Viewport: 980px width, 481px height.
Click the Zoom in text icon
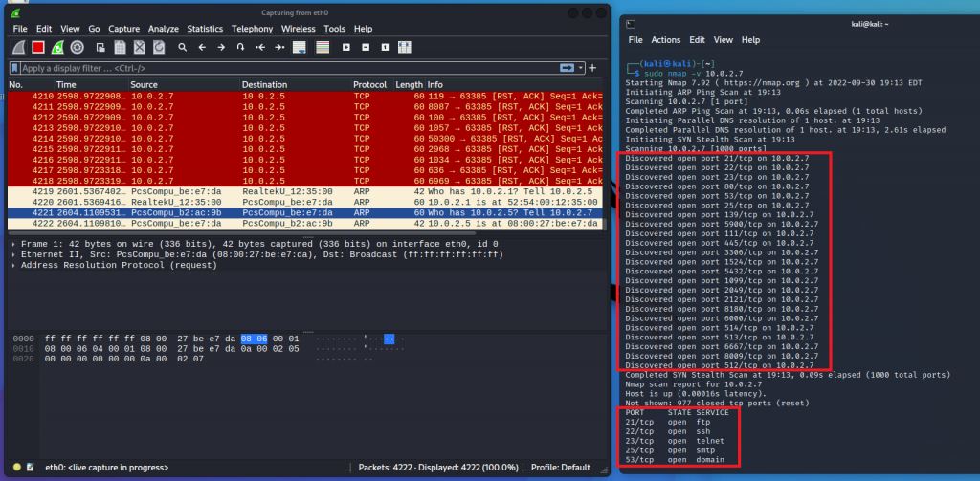point(346,47)
